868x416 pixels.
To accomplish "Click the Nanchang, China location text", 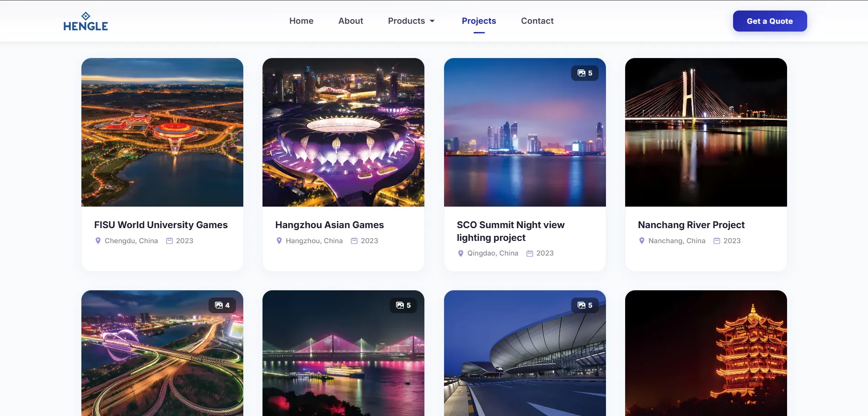I will tap(677, 241).
